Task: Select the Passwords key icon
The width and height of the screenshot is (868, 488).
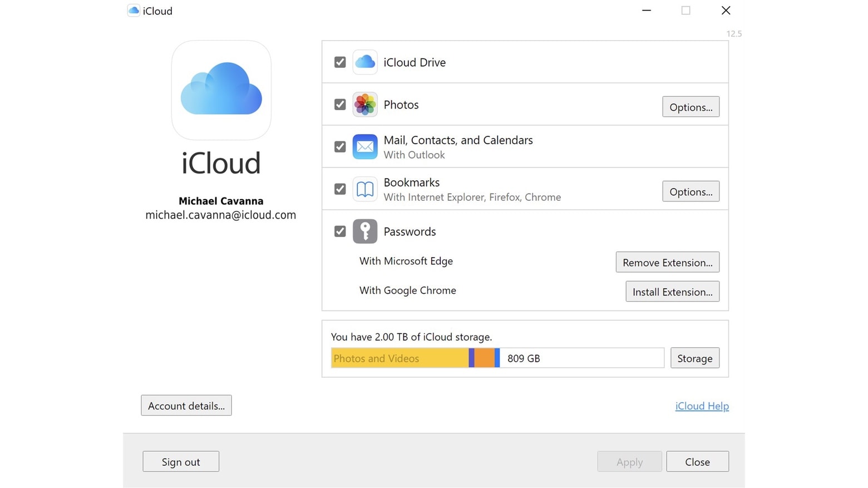Action: tap(365, 231)
